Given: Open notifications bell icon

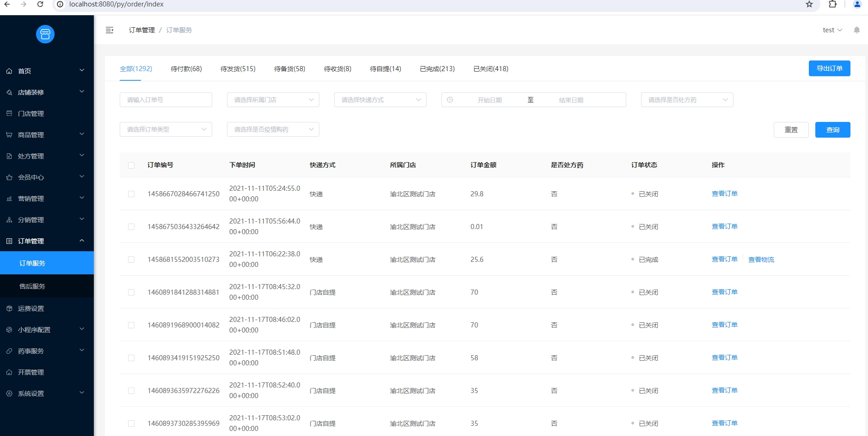Looking at the screenshot, I should tap(856, 30).
